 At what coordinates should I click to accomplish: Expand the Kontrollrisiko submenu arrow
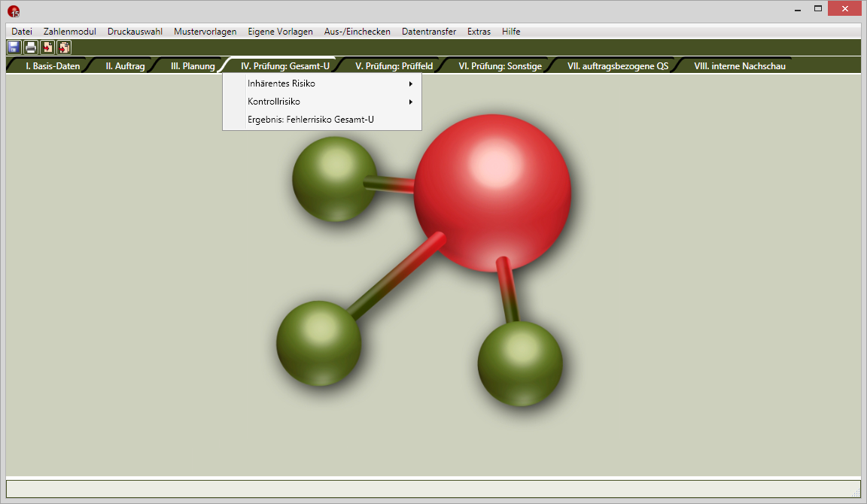tap(411, 102)
